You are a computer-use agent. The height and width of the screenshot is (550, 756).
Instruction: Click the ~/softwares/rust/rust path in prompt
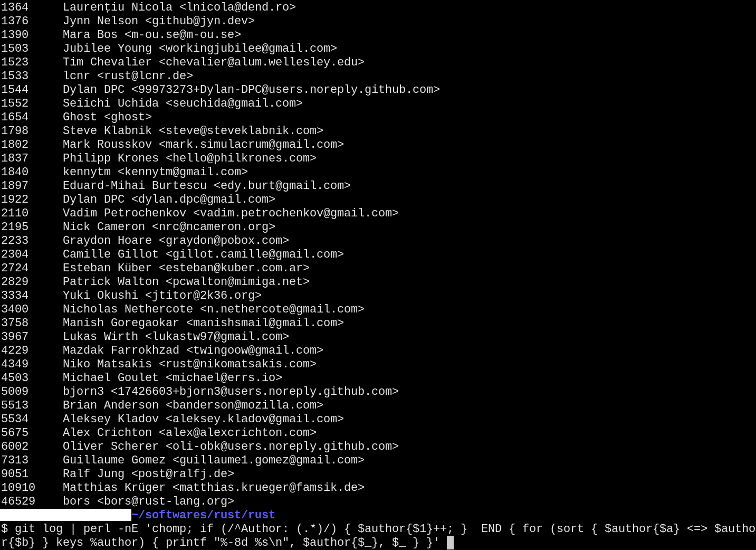(x=203, y=515)
